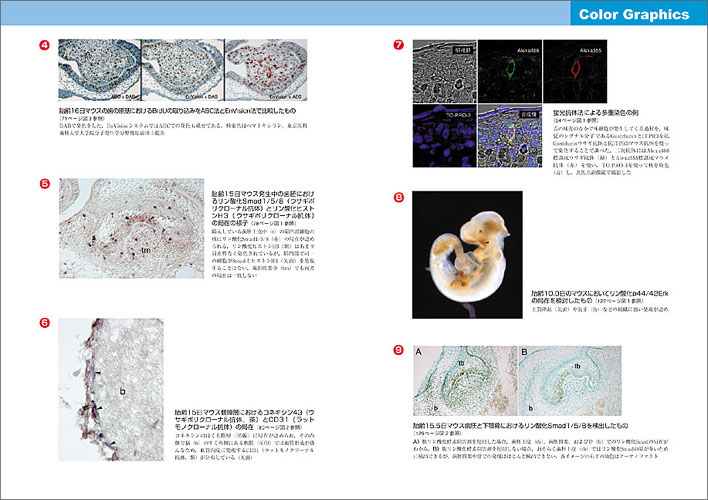Select the EnVision + AEC red-stained image

point(265,72)
